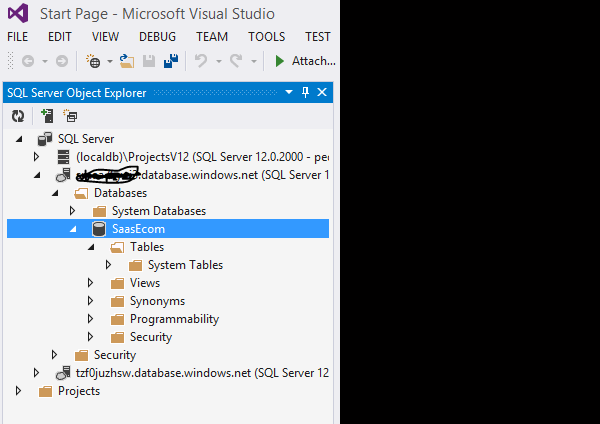The image size is (600, 424).
Task: Click the SaasEcom database cylinder icon
Action: (99, 229)
